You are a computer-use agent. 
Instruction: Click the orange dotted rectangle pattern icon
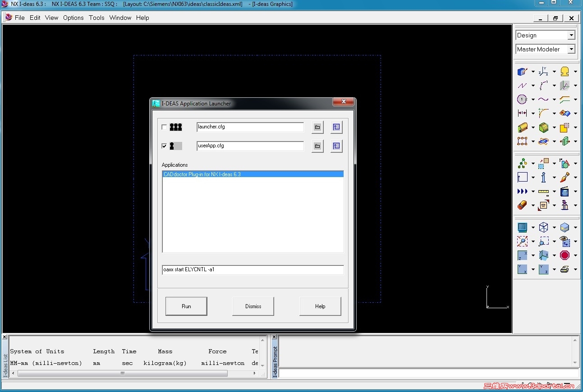click(522, 141)
